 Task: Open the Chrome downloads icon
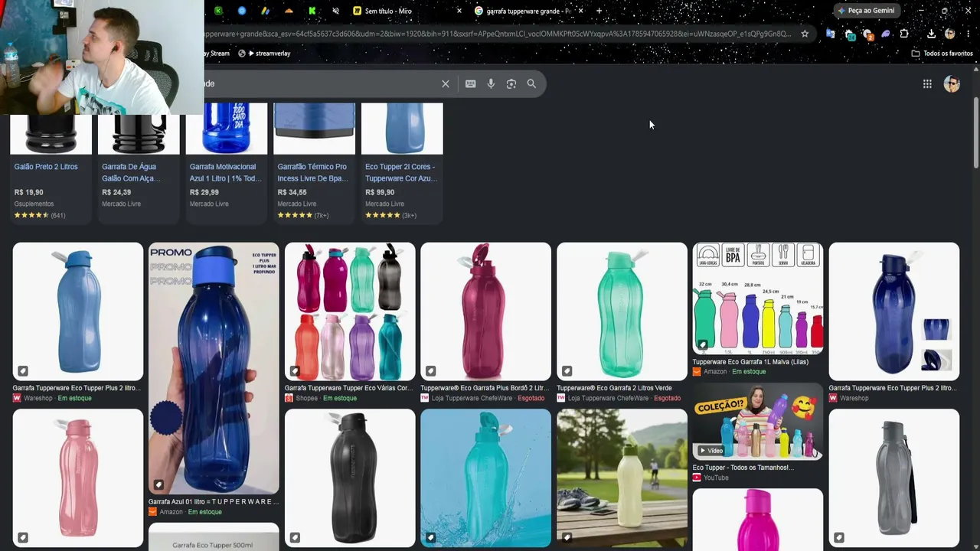tap(931, 34)
